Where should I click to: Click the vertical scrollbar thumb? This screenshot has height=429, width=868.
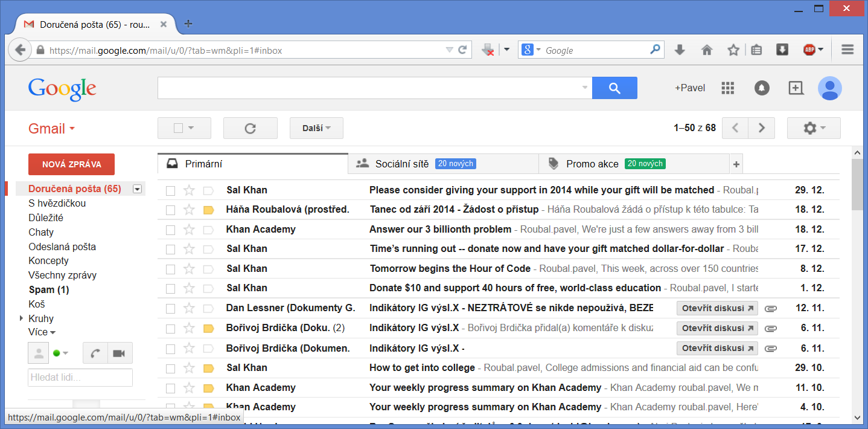(x=858, y=184)
